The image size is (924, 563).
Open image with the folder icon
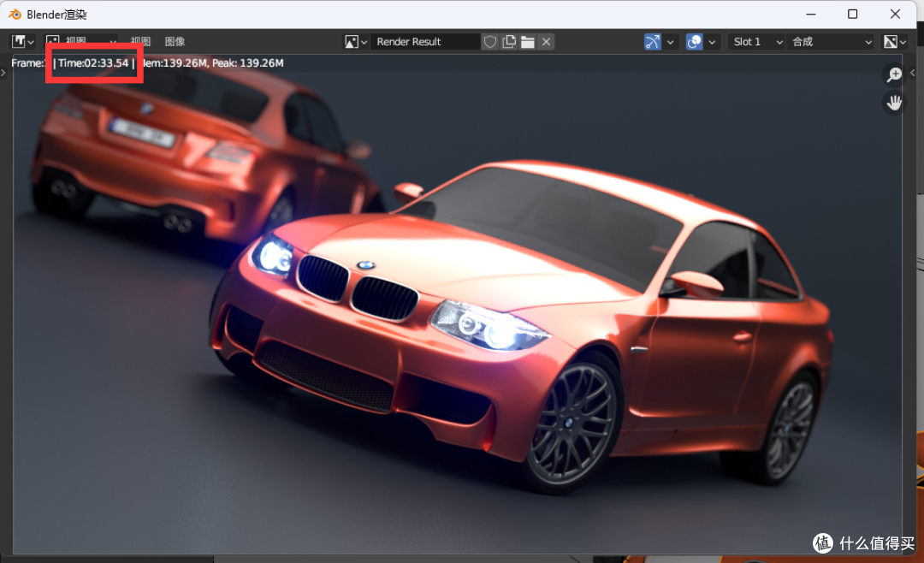click(527, 42)
